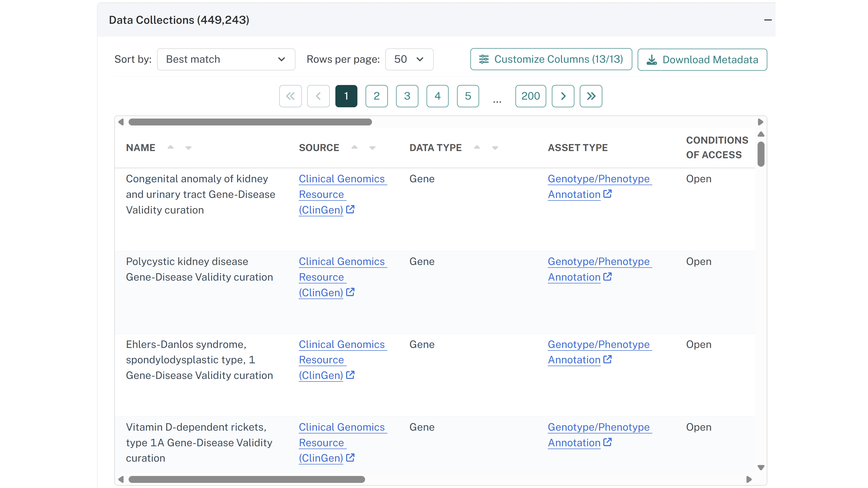This screenshot has height=488, width=868.
Task: Collapse the Data Collections panel
Action: pyautogui.click(x=768, y=20)
